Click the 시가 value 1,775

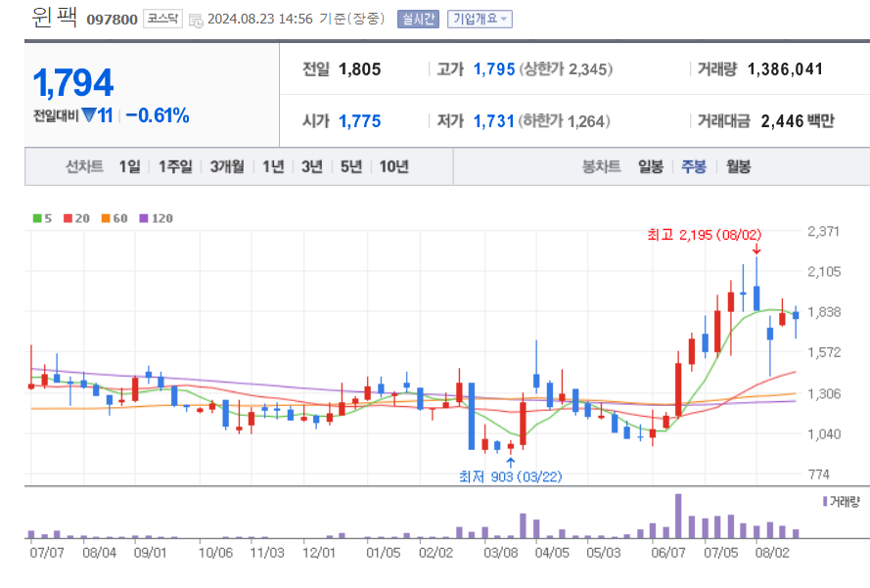pos(359,121)
